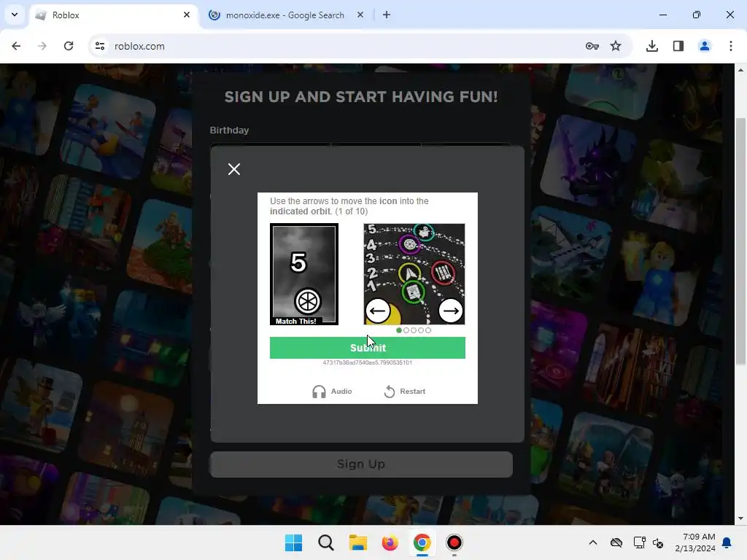Open File Explorer from the taskbar
747x560 pixels.
click(x=357, y=542)
